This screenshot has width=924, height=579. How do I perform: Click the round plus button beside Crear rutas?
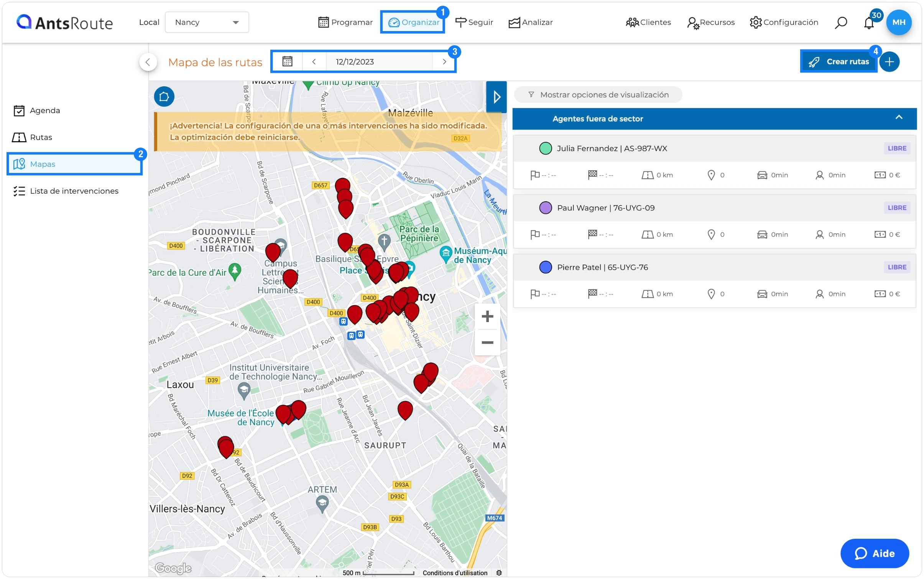pos(889,62)
